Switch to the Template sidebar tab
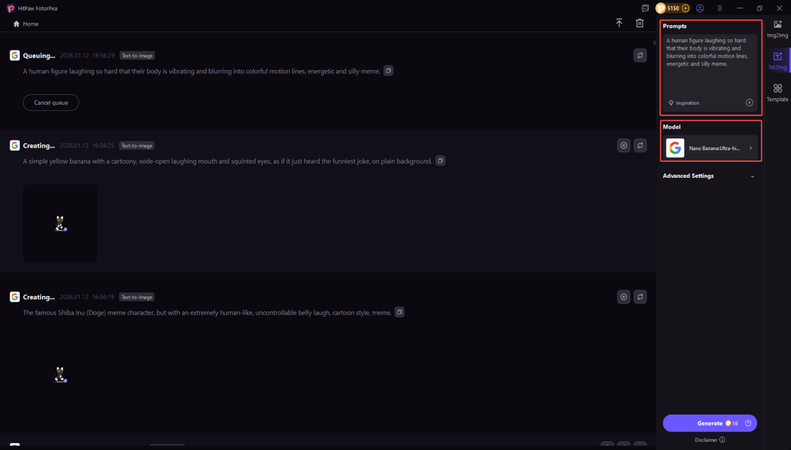 tap(777, 92)
